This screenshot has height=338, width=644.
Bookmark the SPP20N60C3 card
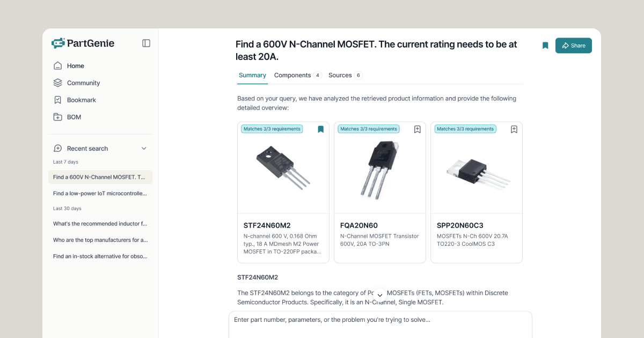click(x=514, y=129)
